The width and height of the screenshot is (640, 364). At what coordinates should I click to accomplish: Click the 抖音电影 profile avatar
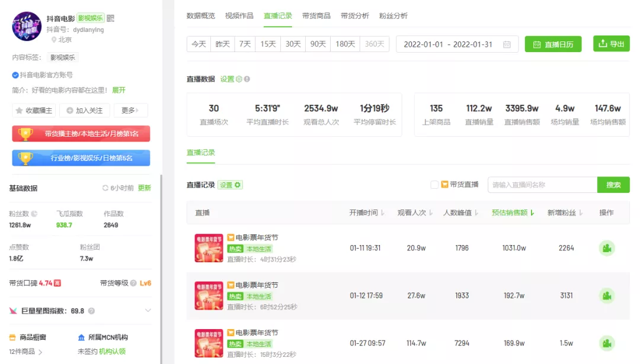click(27, 26)
